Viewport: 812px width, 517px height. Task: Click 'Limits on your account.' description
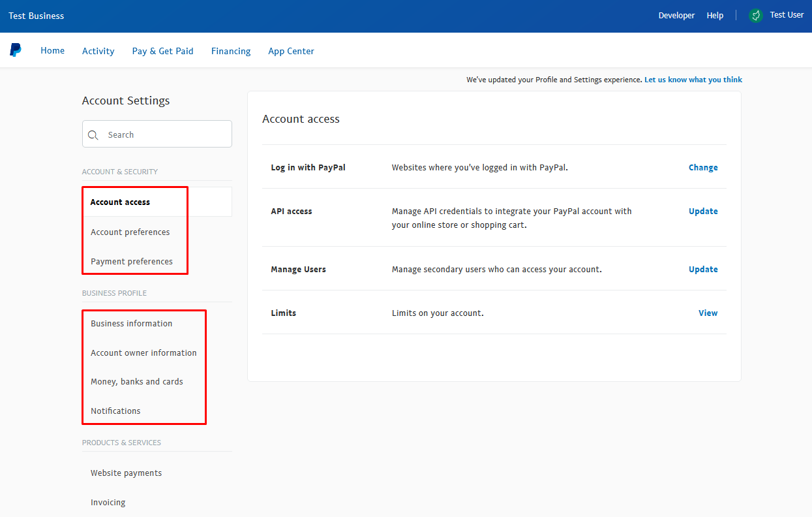(438, 313)
